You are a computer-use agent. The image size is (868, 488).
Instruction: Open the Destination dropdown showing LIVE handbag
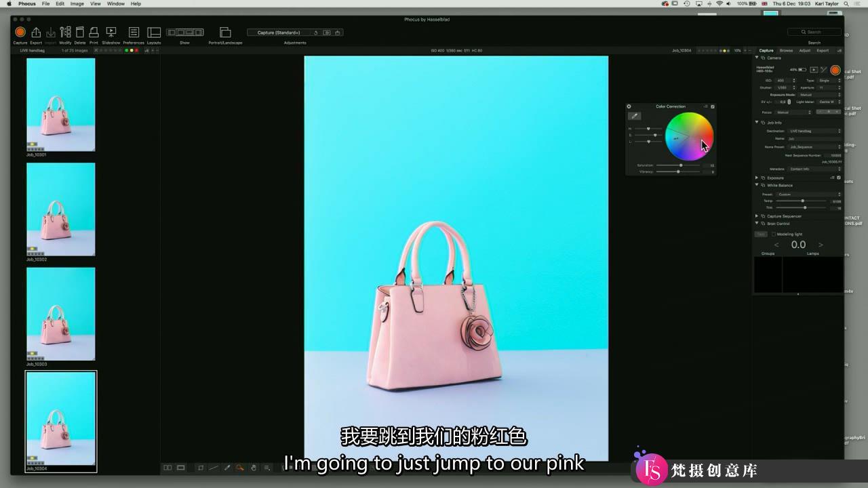(814, 131)
